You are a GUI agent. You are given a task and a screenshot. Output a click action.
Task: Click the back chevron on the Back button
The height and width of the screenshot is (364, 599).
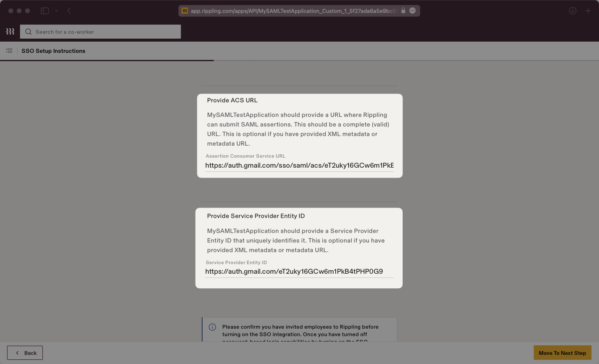(16, 353)
